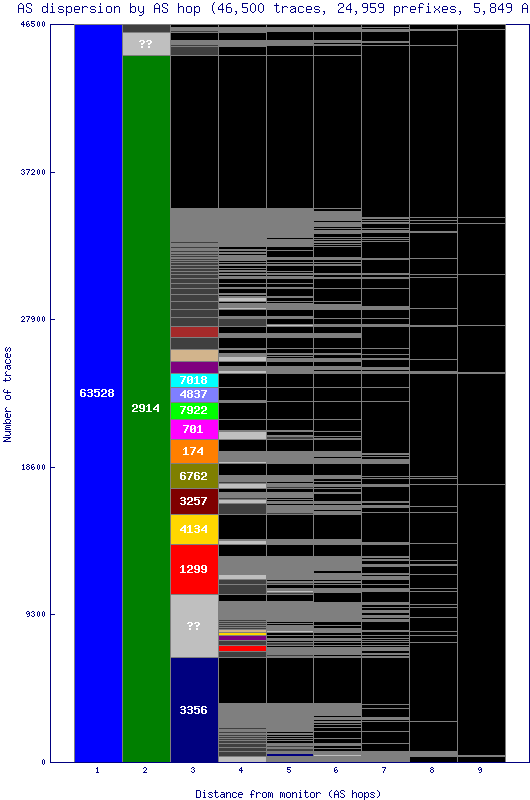Click the y-axis label 27900
This screenshot has height=800, width=530.
point(33,319)
